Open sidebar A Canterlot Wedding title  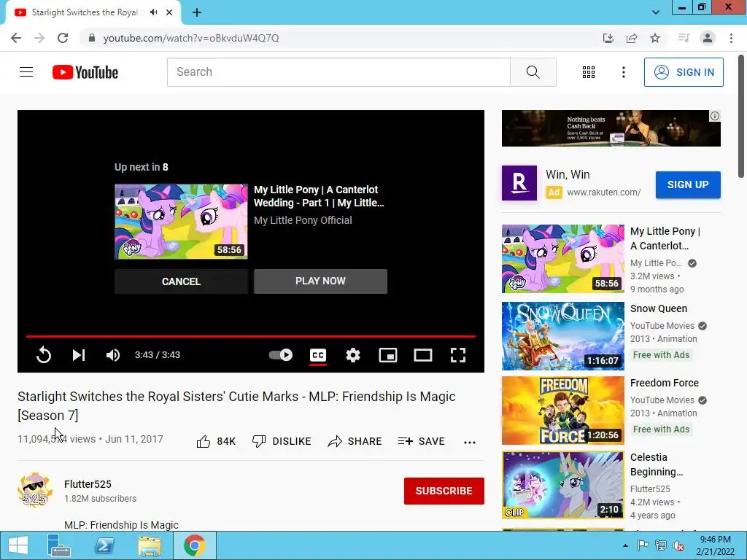click(665, 238)
